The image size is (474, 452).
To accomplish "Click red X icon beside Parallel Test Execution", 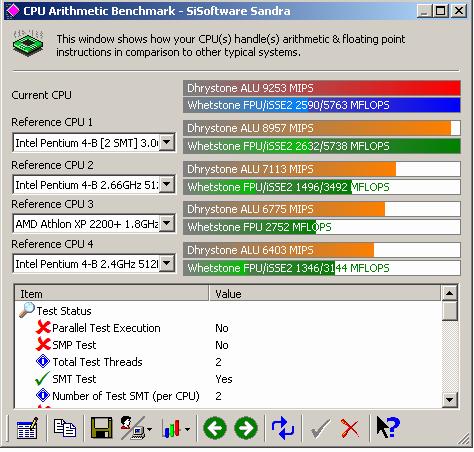I will 43,327.
